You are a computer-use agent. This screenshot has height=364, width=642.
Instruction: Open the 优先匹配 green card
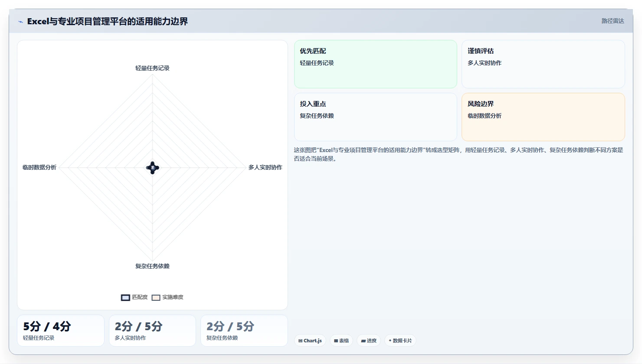[376, 64]
